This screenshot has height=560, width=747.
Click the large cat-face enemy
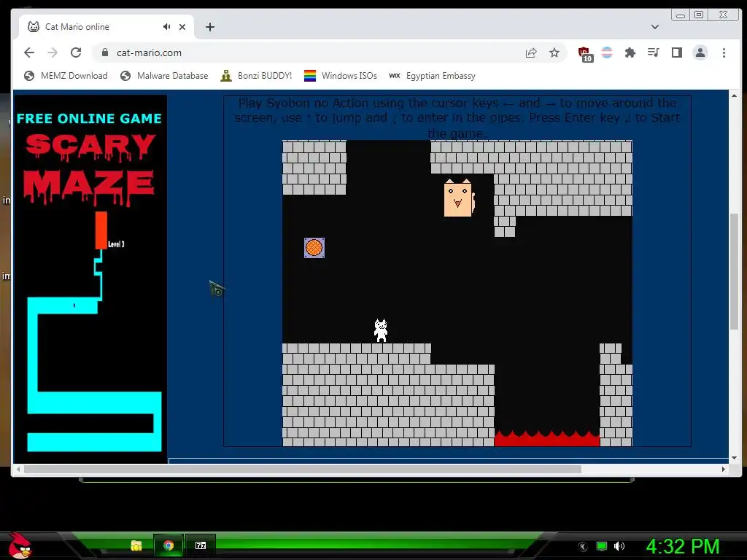click(459, 198)
